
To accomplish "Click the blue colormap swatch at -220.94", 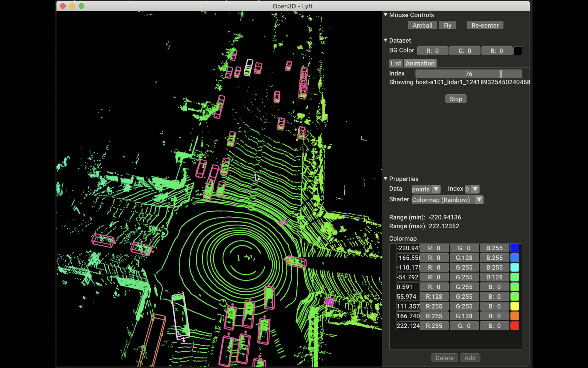I will tap(514, 248).
